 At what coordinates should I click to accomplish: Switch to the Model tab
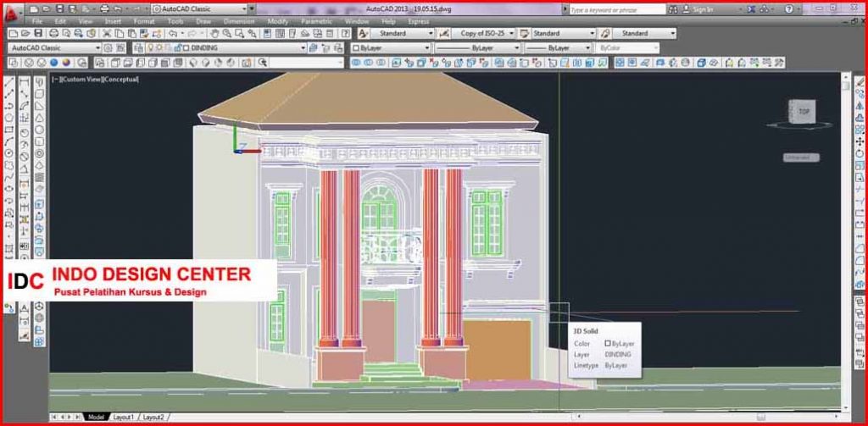96,417
